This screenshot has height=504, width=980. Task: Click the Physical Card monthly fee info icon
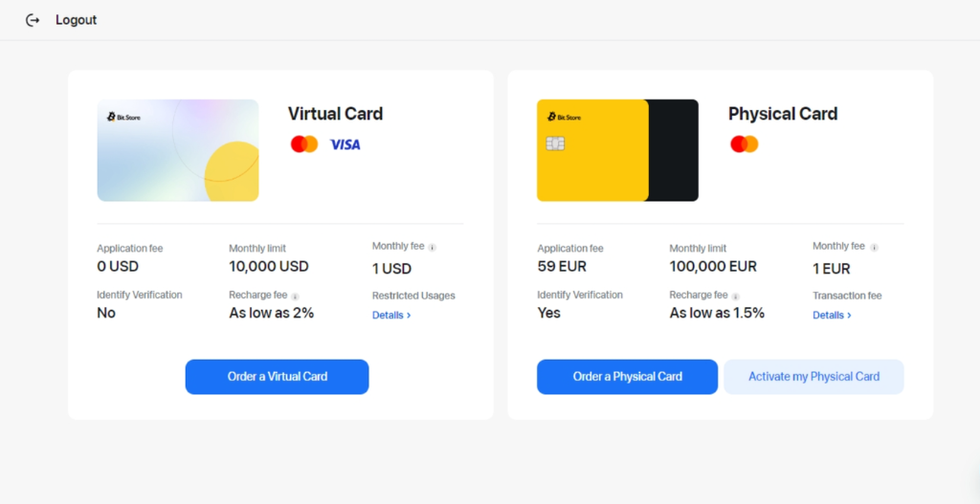click(x=874, y=247)
